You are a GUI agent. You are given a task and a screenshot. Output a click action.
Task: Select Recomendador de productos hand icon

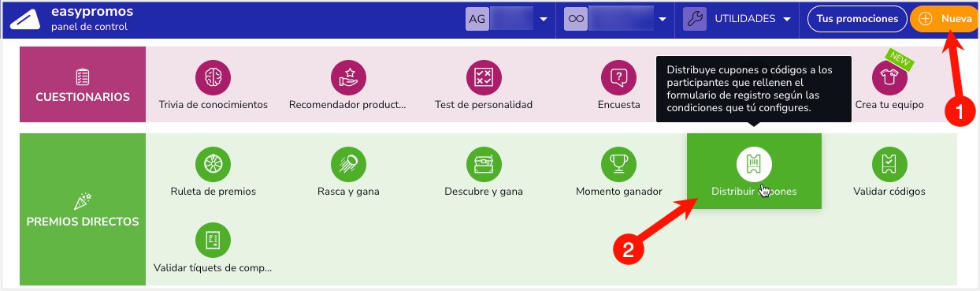[349, 77]
